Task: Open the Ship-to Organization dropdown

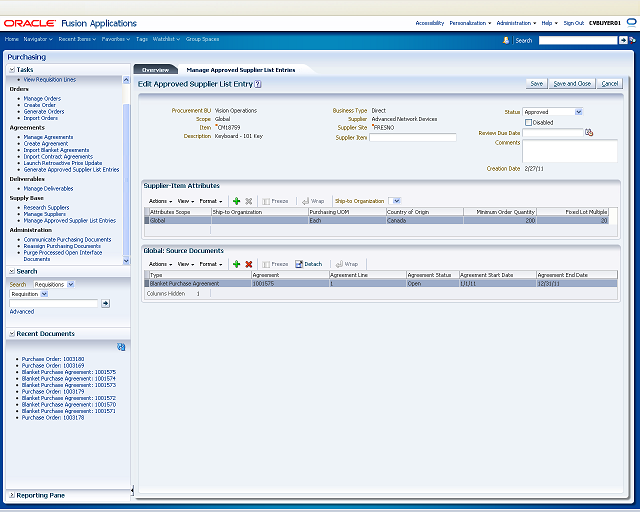Action: 396,201
